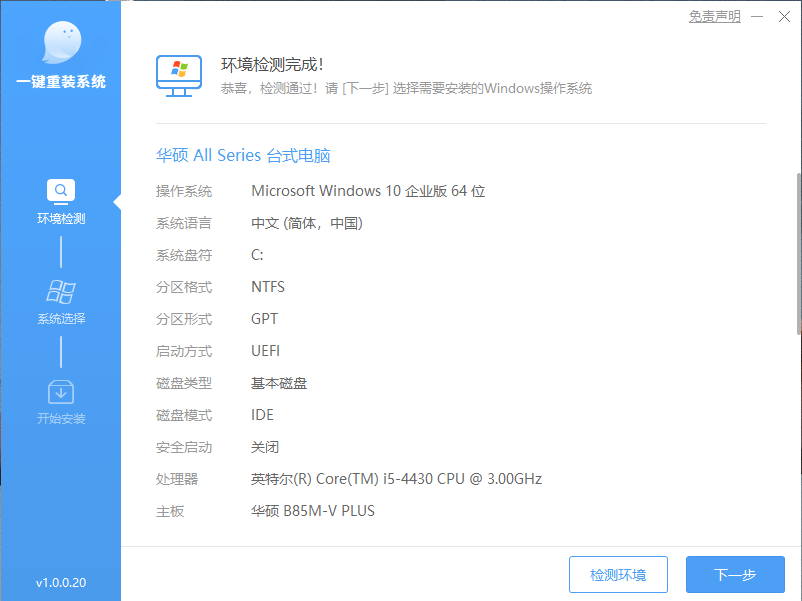
Task: Open the 免责声明 disclaimer link
Action: coord(714,16)
